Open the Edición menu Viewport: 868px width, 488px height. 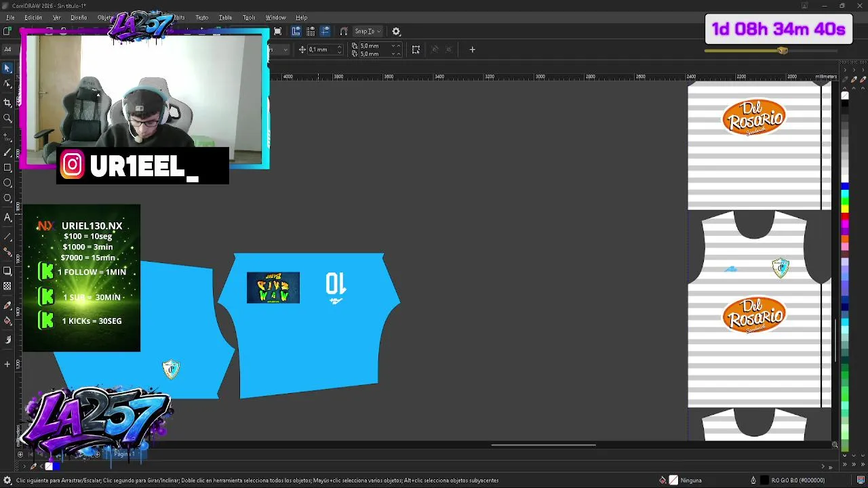33,18
